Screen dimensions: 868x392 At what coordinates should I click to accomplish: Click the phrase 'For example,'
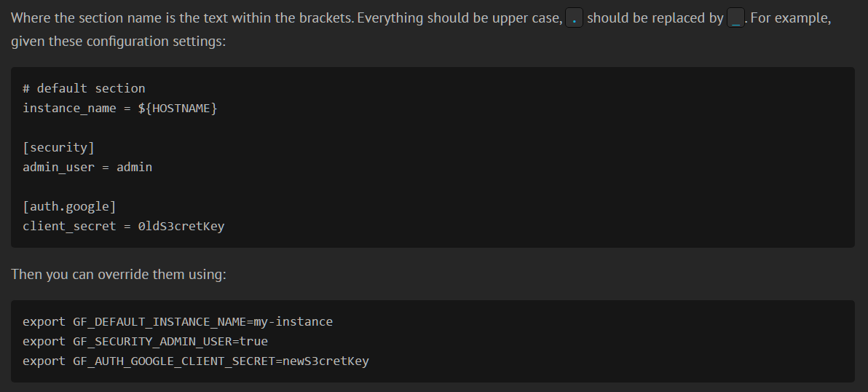pos(791,17)
